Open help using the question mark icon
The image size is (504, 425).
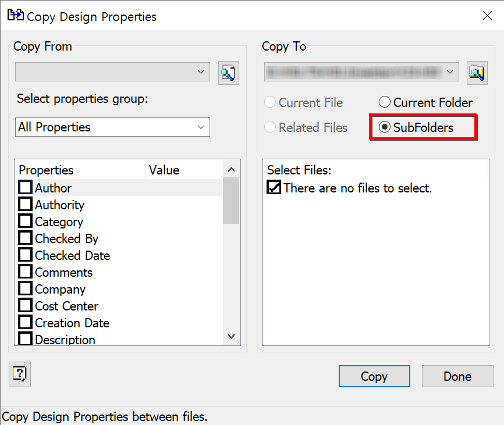click(x=19, y=374)
